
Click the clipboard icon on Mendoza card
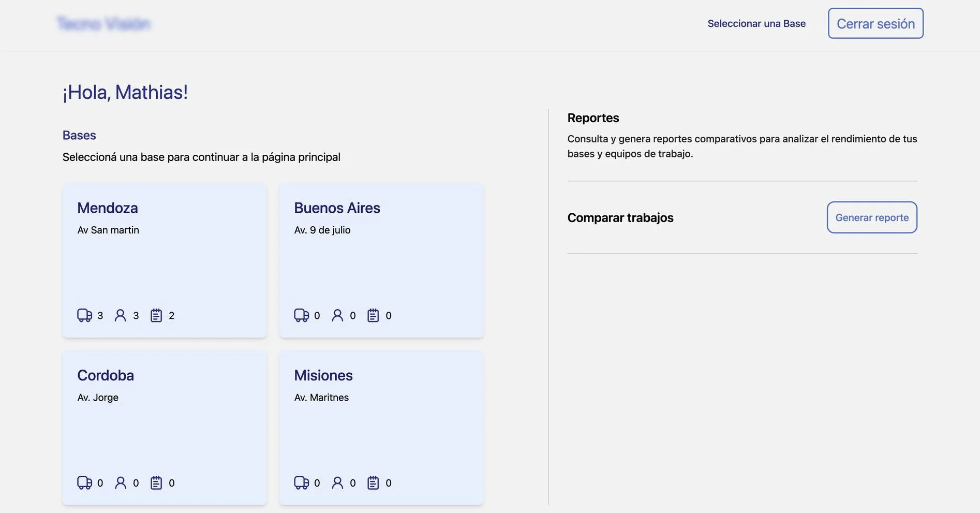click(156, 315)
